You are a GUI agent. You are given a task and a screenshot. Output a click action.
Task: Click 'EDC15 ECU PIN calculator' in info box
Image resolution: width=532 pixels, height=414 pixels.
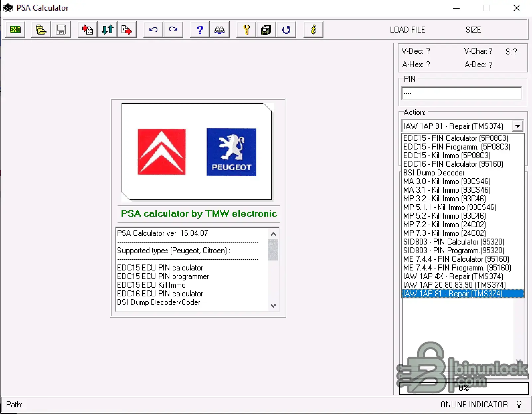(160, 267)
